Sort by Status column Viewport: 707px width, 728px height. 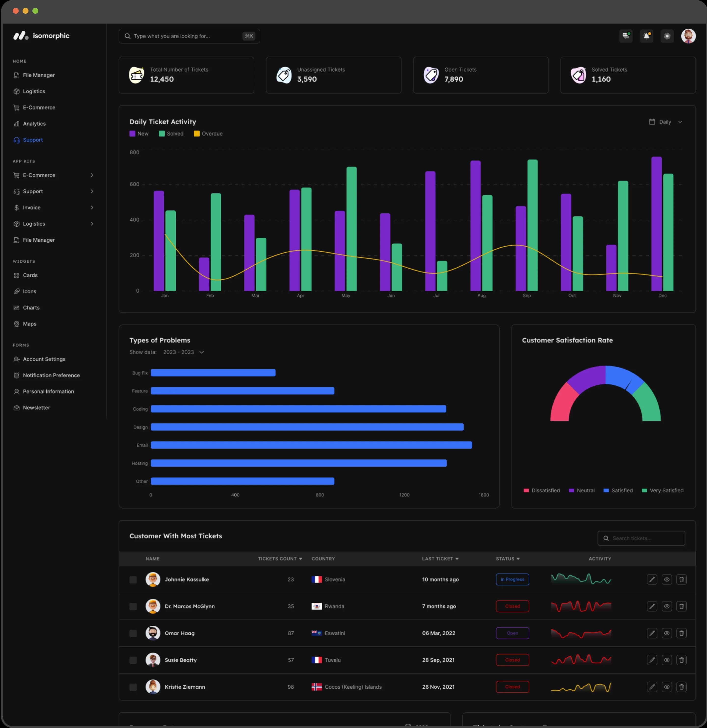coord(508,559)
